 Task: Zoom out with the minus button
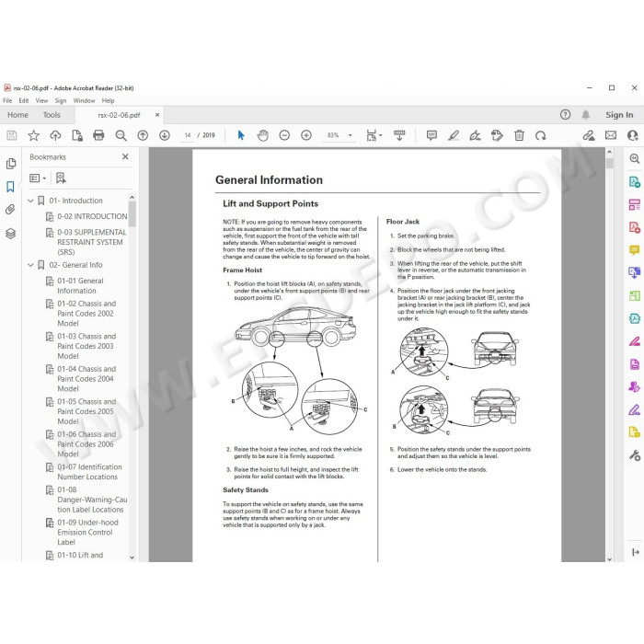(x=284, y=135)
